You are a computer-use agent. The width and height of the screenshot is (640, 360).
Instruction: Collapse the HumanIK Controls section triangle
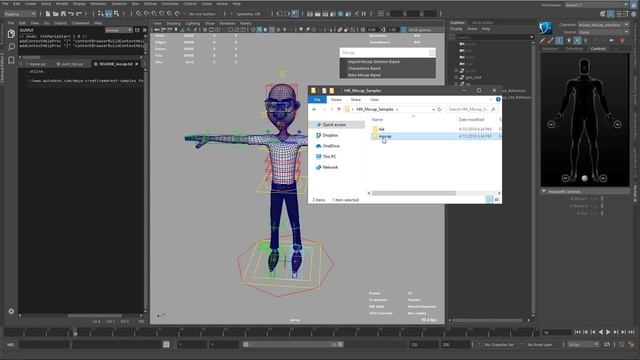(544, 191)
